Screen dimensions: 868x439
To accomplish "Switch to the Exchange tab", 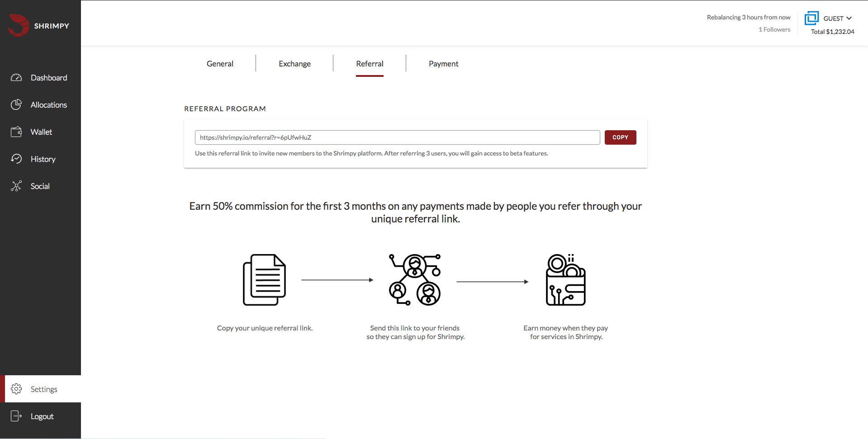I will pos(295,64).
